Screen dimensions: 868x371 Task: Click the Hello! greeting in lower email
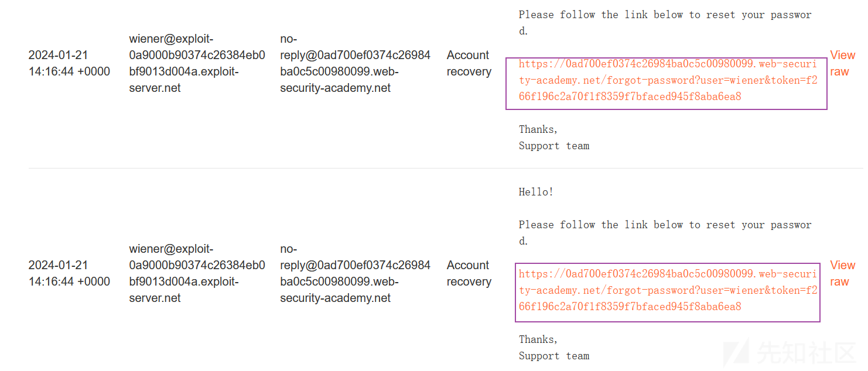click(x=536, y=192)
